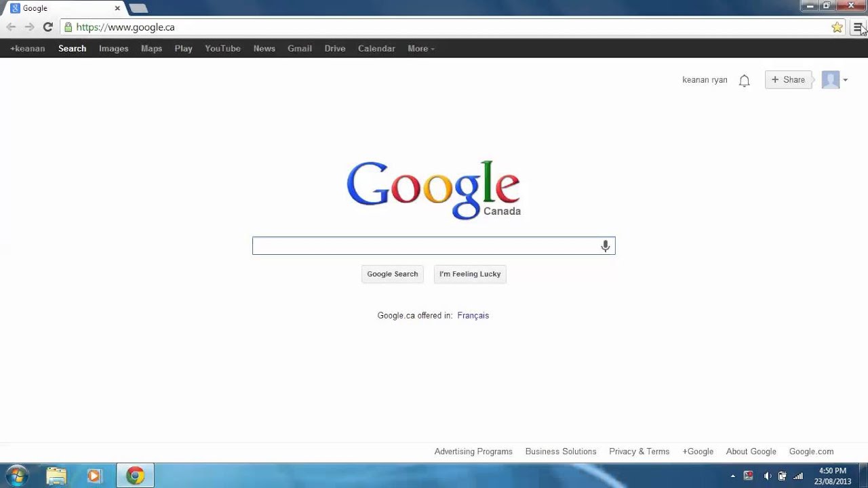Screen dimensions: 868x488
Task: Click the red flag tray icon
Action: (x=748, y=476)
